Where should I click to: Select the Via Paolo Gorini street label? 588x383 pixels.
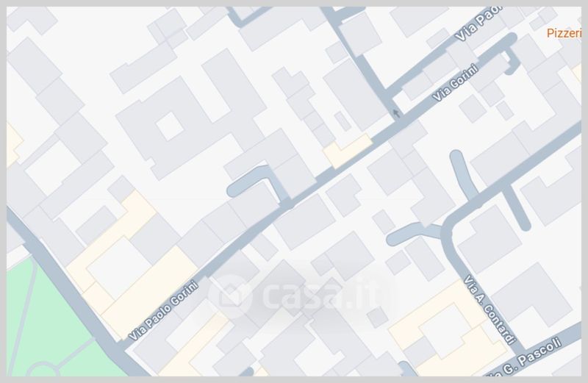(x=162, y=309)
